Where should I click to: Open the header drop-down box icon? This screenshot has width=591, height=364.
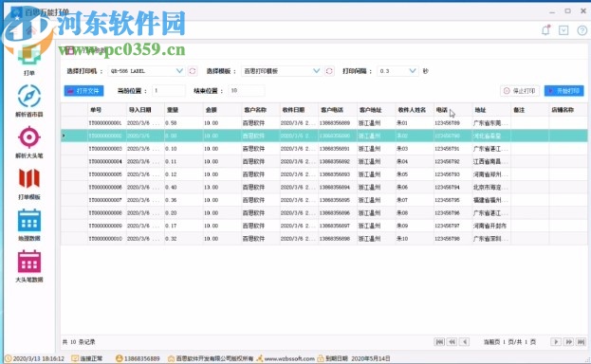[x=563, y=30]
